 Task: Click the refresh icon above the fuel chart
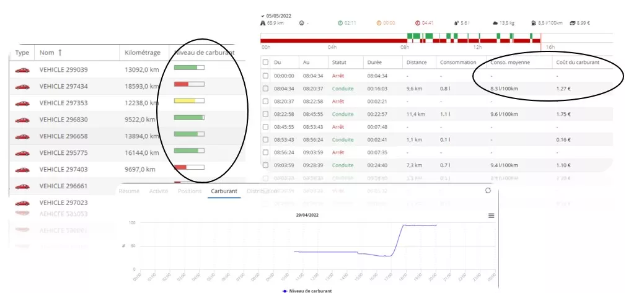pyautogui.click(x=488, y=191)
